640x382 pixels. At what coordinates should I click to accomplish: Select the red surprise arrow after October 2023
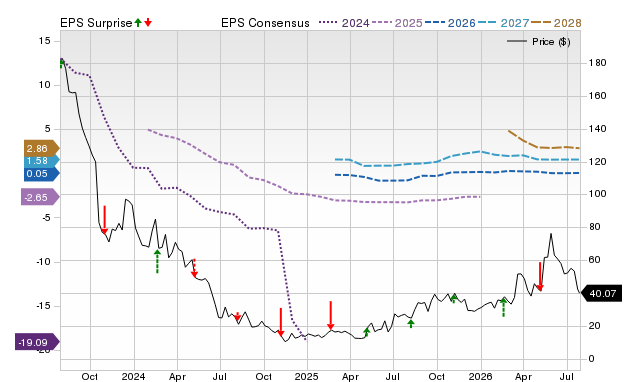tap(104, 220)
